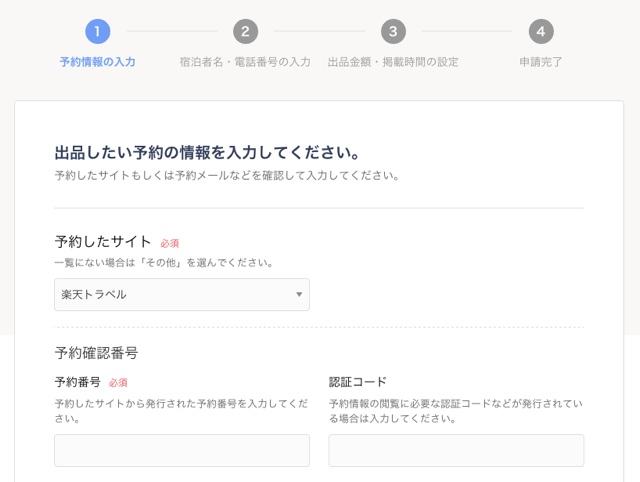Screen dimensions: 640x482
Task: Go to 宿泊者名・電話番号の入力 step label
Action: pyautogui.click(x=245, y=62)
